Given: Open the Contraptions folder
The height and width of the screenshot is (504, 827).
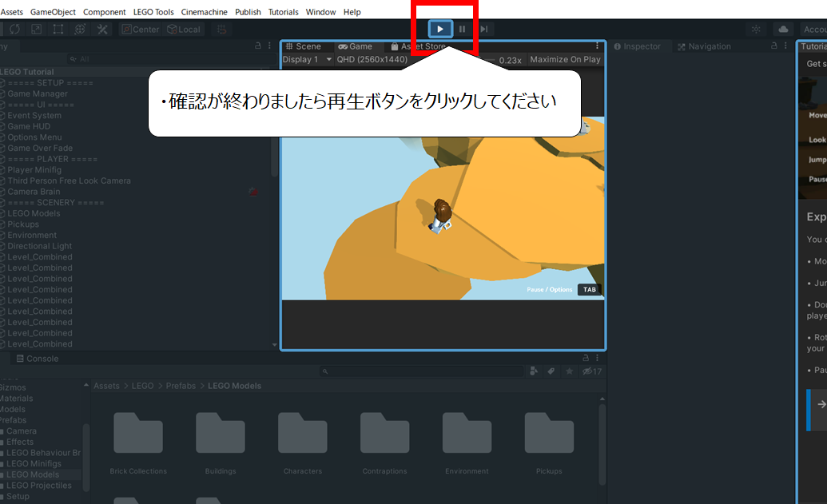Looking at the screenshot, I should pos(384,434).
